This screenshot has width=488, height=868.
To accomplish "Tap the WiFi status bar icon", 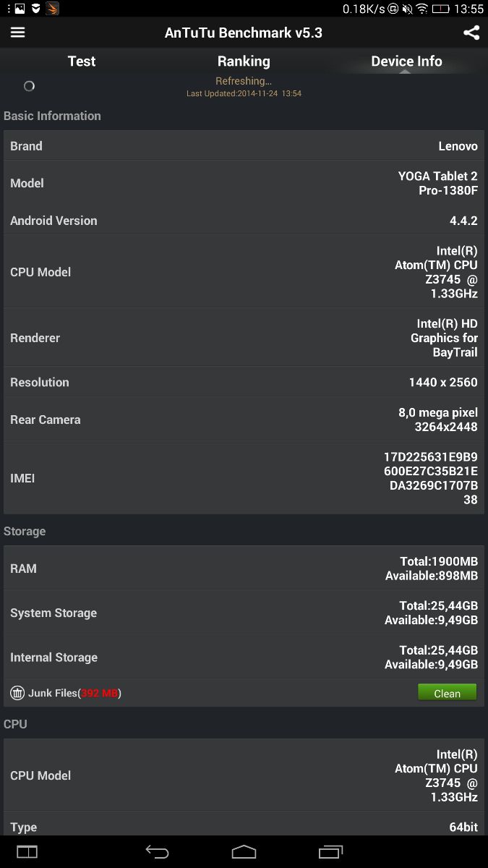I will click(x=422, y=9).
